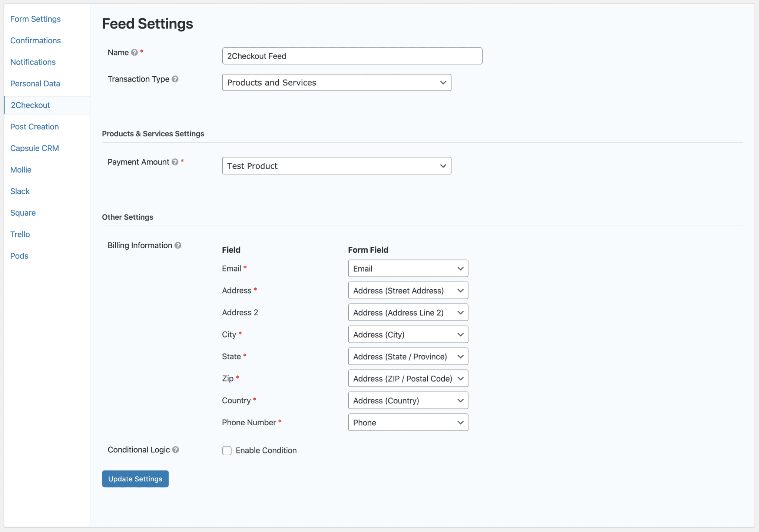
Task: Click the Update Settings button
Action: coord(135,479)
